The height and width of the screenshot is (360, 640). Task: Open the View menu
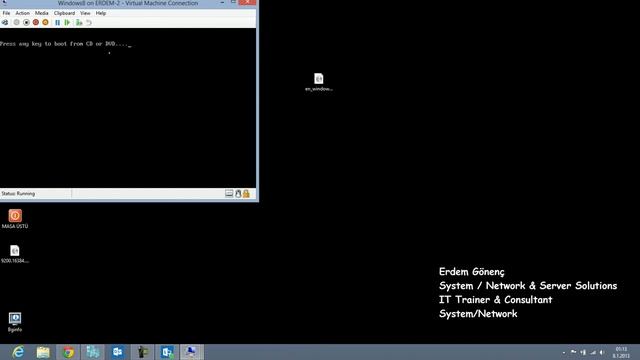click(x=85, y=13)
